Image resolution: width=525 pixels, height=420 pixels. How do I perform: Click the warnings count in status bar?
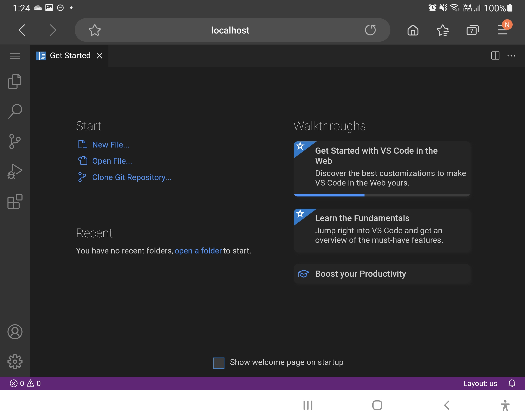point(34,383)
